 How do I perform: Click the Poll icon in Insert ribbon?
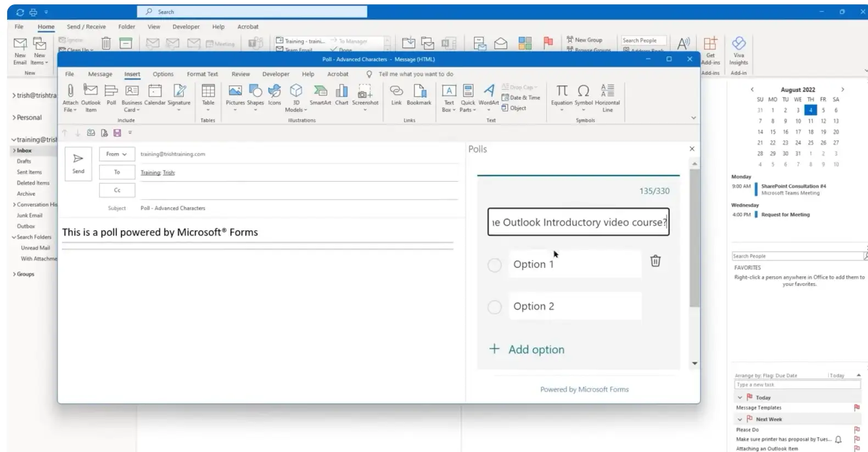(111, 95)
